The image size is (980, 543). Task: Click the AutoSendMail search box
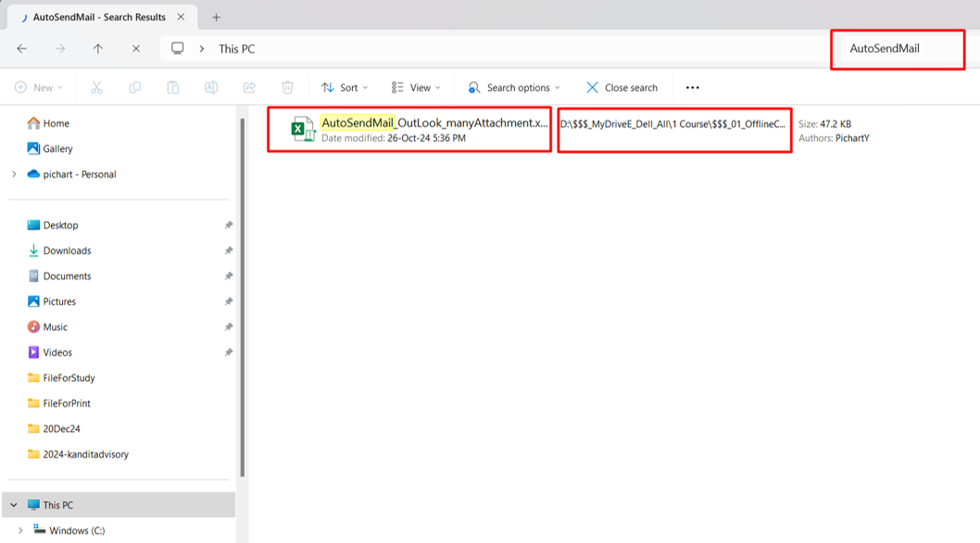898,49
